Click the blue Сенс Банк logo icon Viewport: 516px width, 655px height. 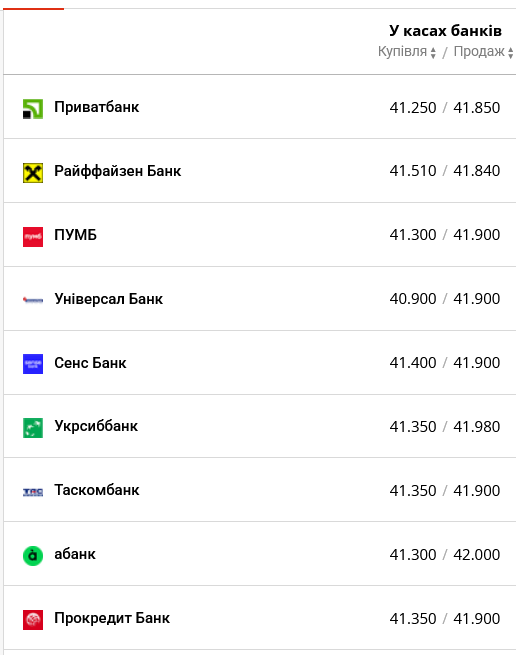pyautogui.click(x=33, y=364)
